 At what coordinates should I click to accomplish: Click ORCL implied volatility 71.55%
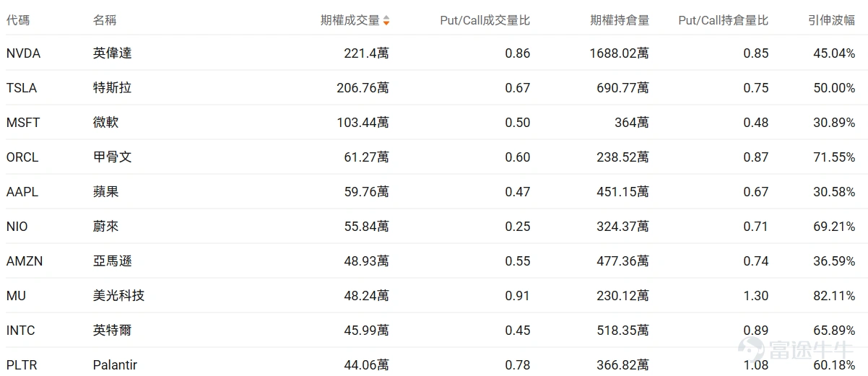tap(834, 157)
